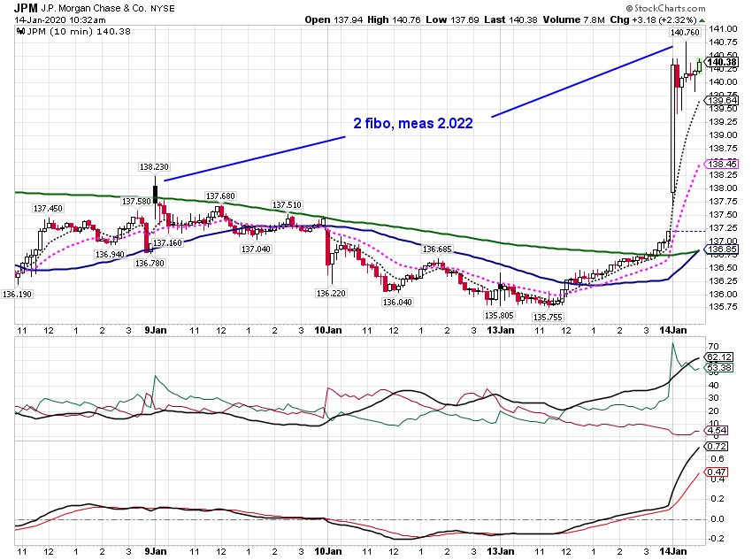
Task: Click the "JPM (10 min)" legend label
Action: (x=59, y=32)
